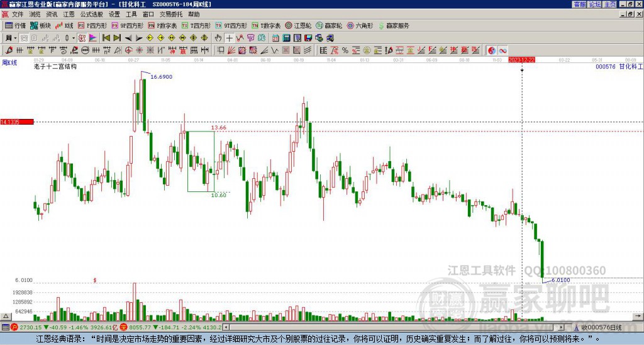The width and height of the screenshot is (644, 345).
Task: Click the percent sign tool
Action: coord(345,50)
